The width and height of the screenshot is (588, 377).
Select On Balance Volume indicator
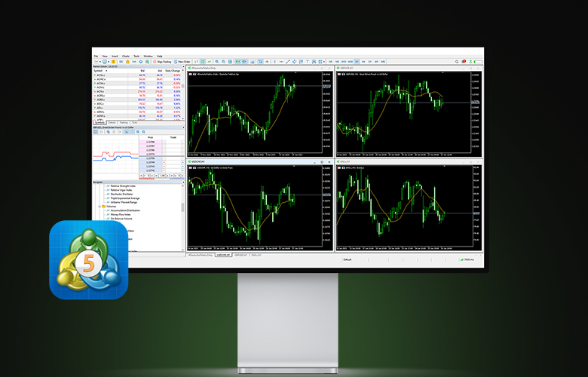click(x=121, y=219)
